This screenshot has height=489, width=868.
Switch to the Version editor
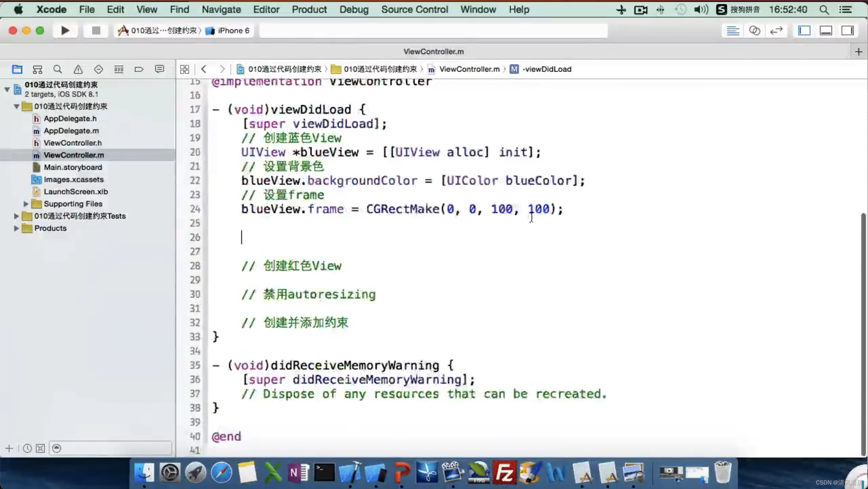click(x=776, y=31)
